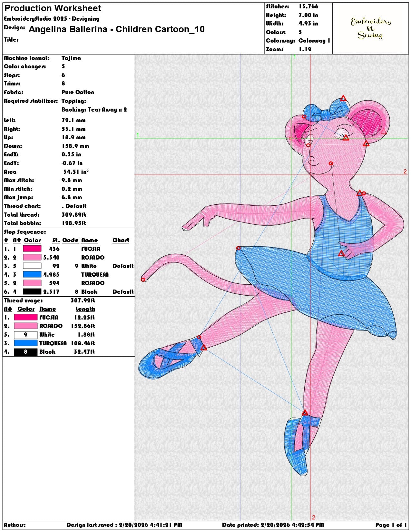Click the EmbroideryStudio 2025 - Designing subtitle
This screenshot has width=411, height=532.
click(52, 19)
